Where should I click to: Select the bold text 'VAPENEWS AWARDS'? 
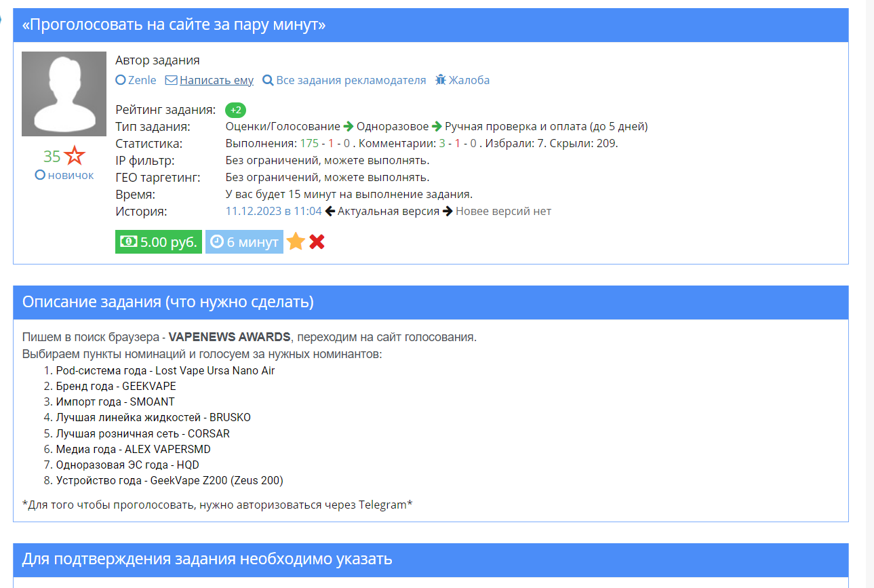[x=230, y=337]
